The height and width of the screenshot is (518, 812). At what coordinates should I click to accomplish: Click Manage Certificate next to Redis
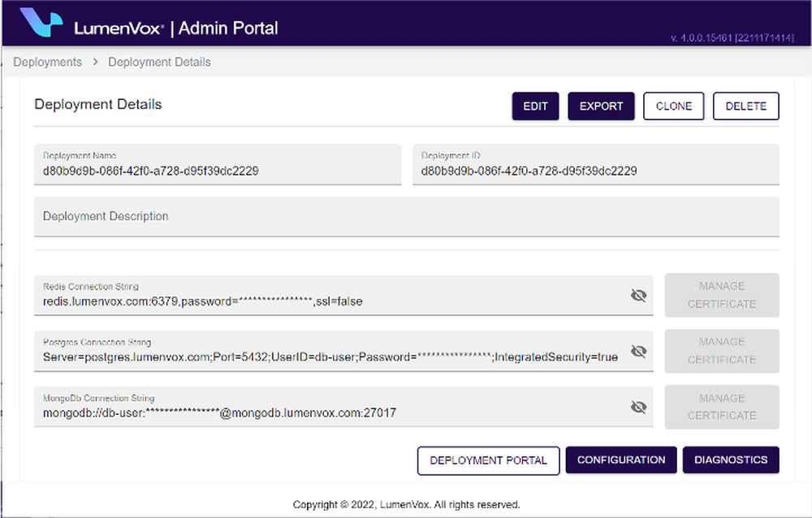[x=721, y=296]
